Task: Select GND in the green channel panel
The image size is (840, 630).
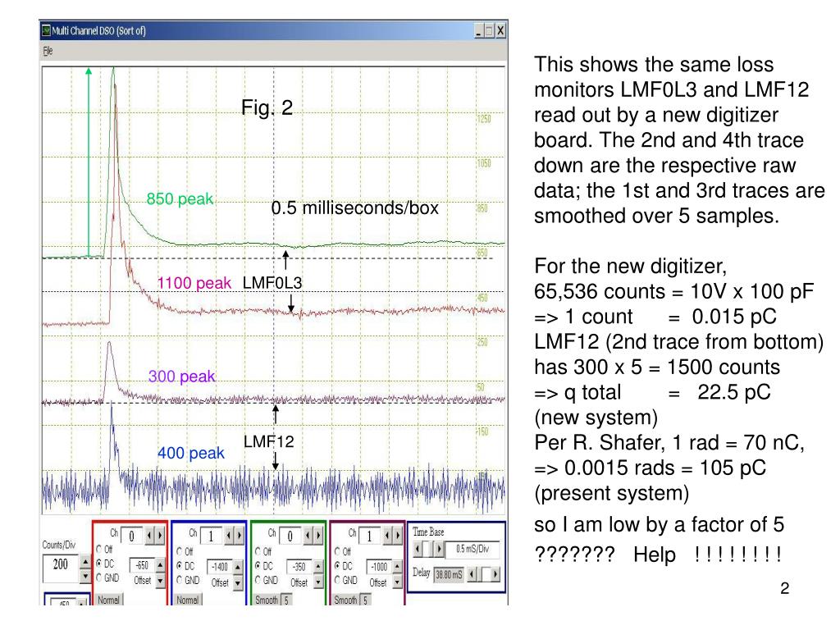Action: pos(258,580)
